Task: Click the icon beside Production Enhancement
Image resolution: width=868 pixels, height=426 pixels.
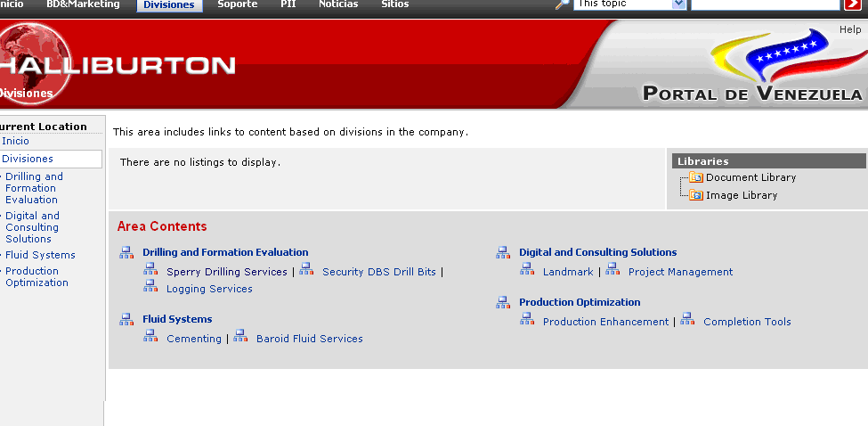Action: (x=527, y=319)
